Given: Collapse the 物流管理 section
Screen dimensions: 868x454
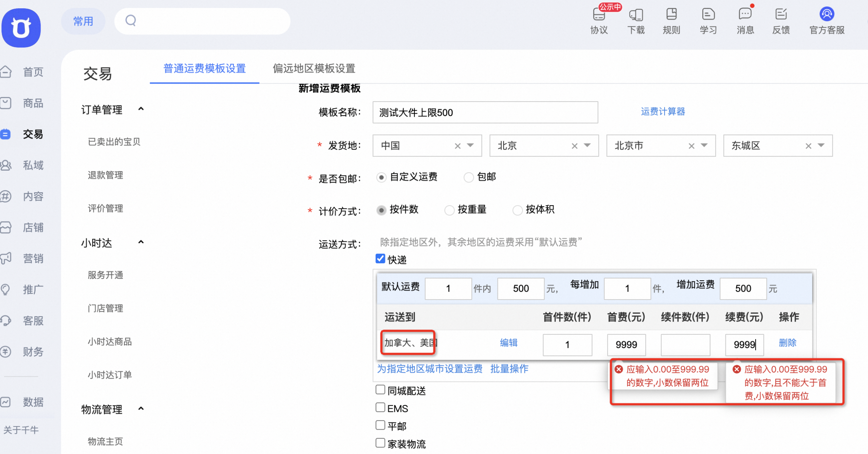Looking at the screenshot, I should click(x=141, y=409).
